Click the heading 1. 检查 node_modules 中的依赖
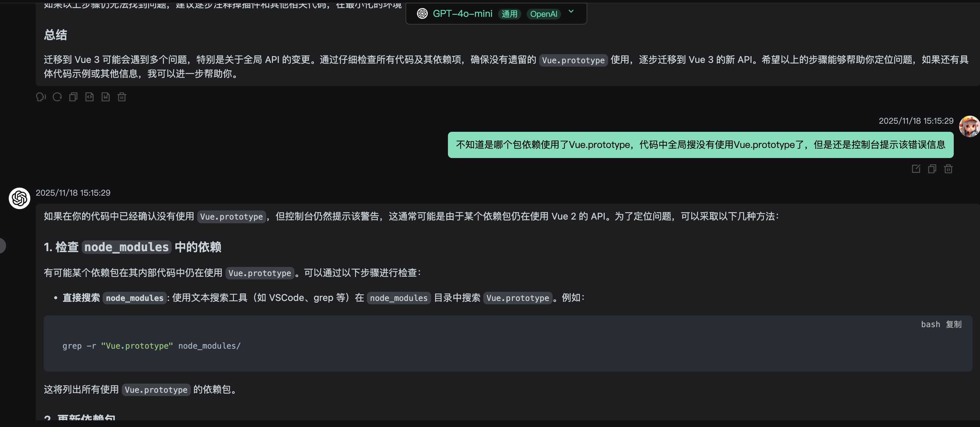The width and height of the screenshot is (980, 427). pyautogui.click(x=132, y=247)
